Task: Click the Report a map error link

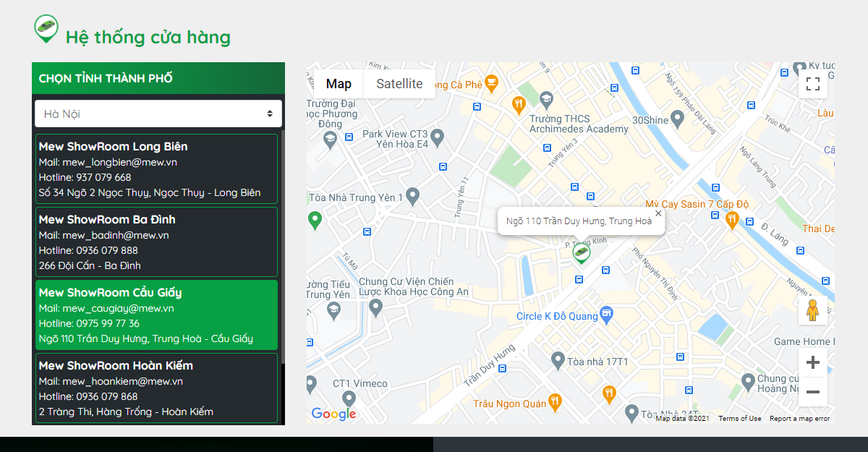Action: point(799,418)
